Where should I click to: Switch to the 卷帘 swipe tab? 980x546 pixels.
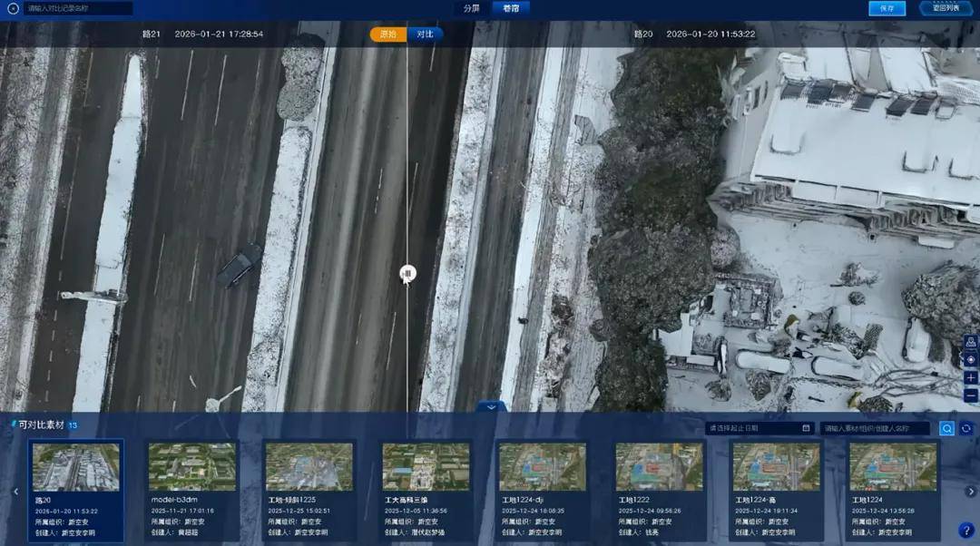(511, 8)
